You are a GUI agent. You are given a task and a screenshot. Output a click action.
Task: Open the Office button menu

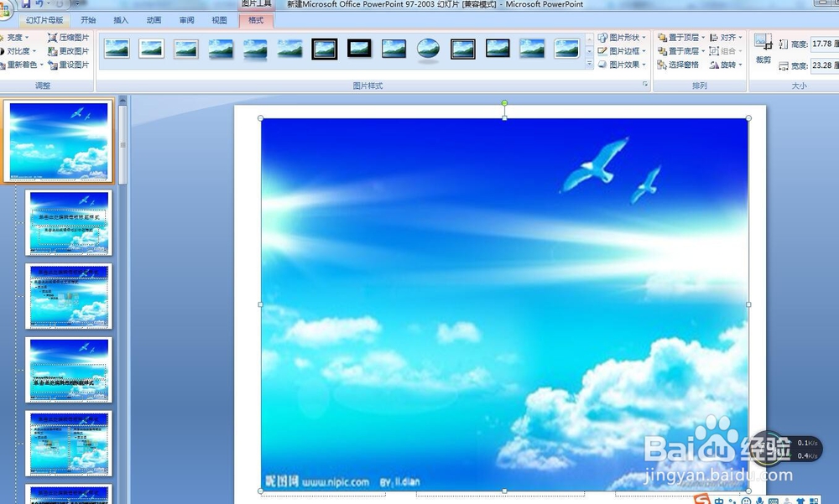(x=4, y=10)
